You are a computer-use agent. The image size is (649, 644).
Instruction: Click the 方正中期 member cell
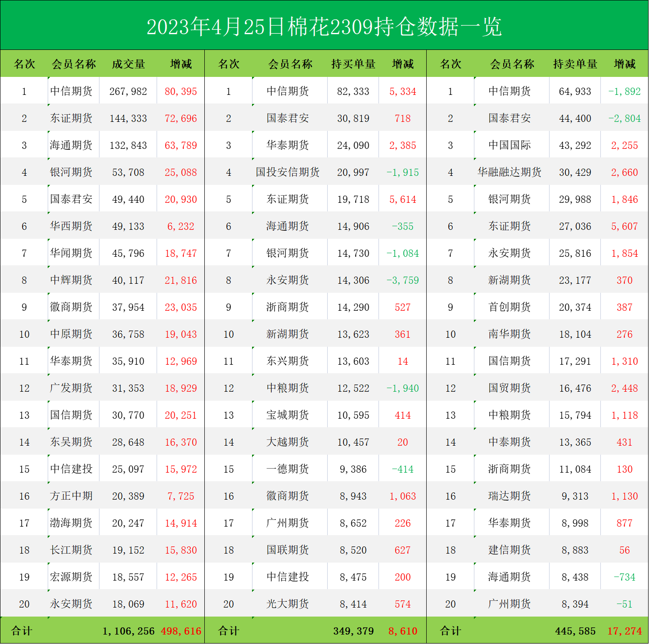coord(71,496)
